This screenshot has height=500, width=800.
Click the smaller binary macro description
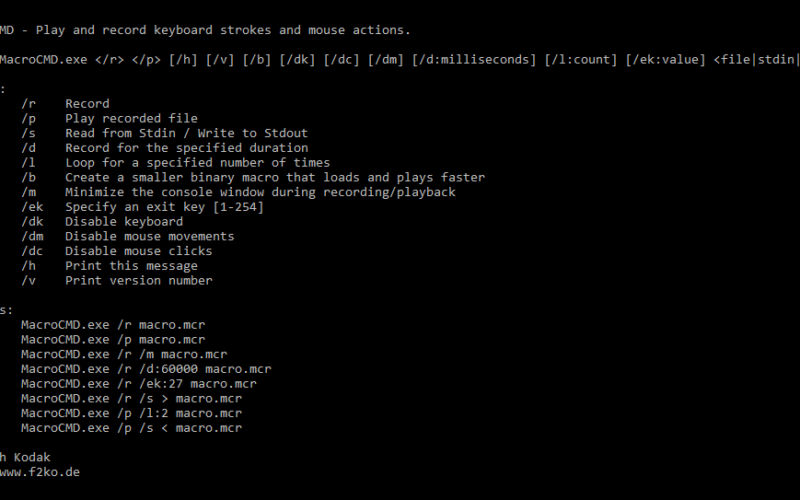[275, 178]
